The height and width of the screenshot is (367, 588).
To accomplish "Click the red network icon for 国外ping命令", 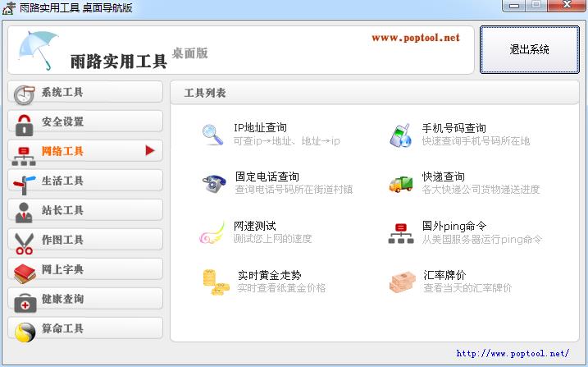I will click(401, 233).
